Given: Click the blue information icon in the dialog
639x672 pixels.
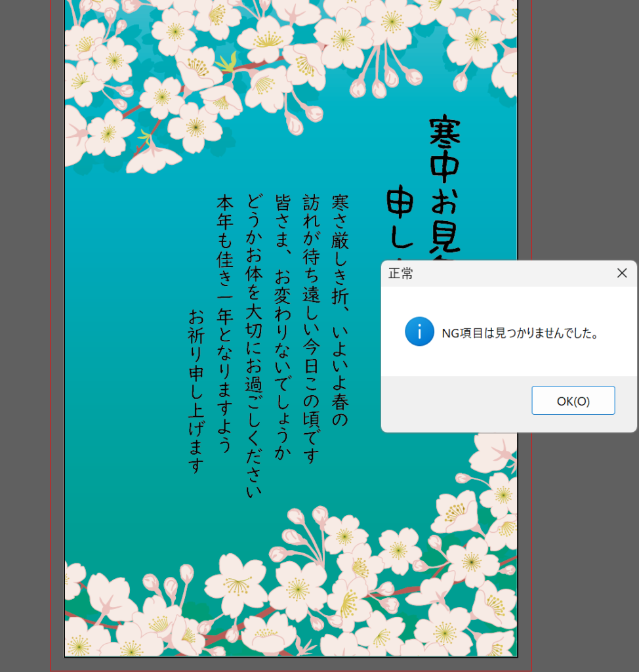Looking at the screenshot, I should click(x=419, y=331).
